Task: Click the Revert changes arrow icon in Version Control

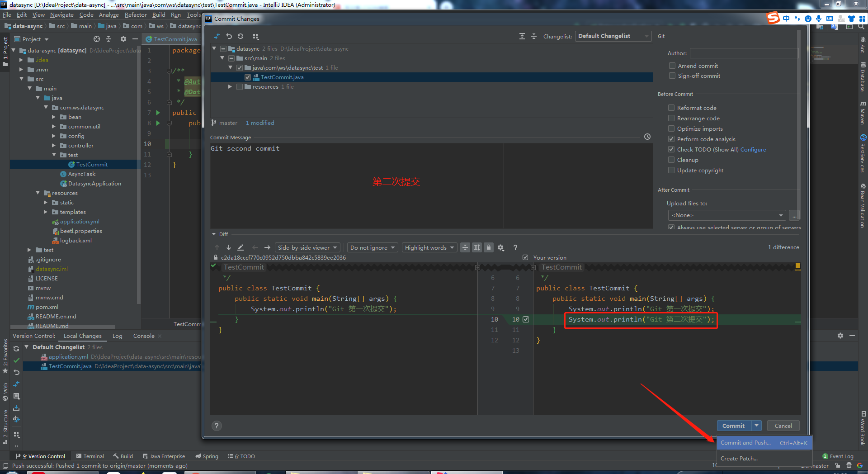Action: coord(16,372)
